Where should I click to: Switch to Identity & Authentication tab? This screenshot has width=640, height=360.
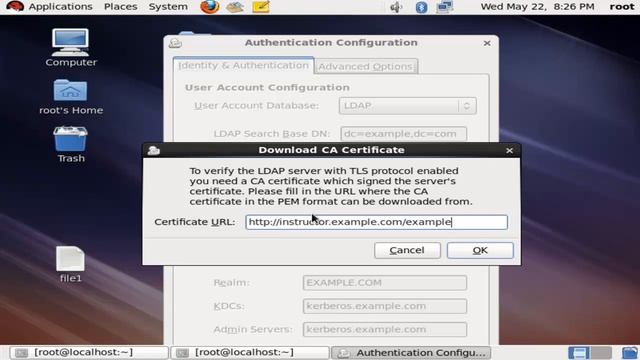click(243, 66)
